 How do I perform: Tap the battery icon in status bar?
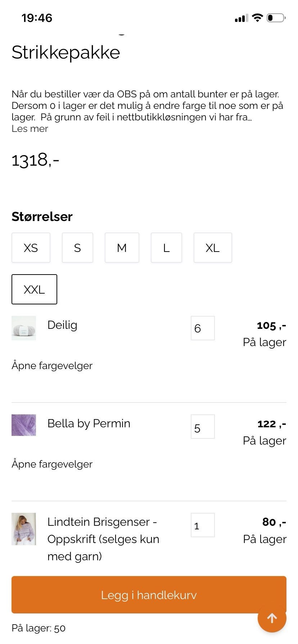pos(276,18)
